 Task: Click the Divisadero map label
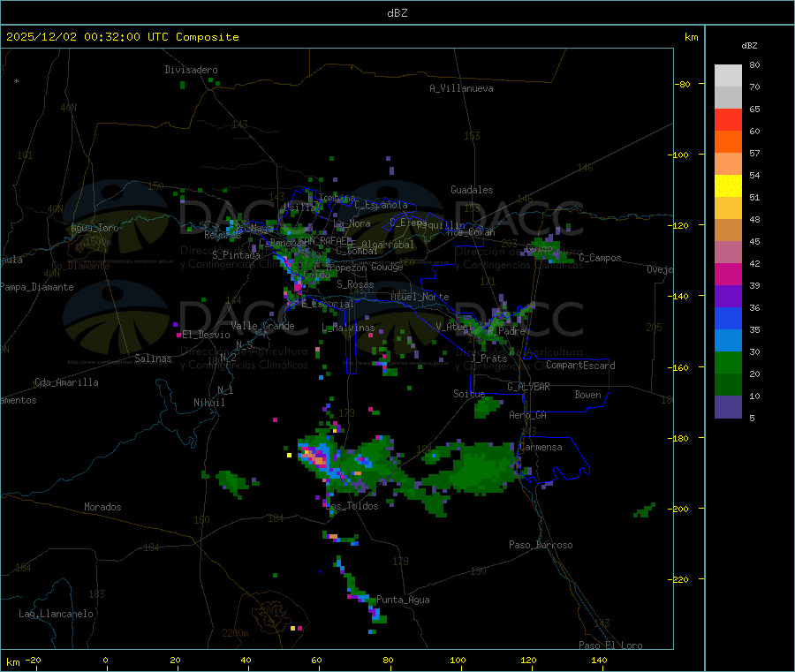(x=191, y=70)
